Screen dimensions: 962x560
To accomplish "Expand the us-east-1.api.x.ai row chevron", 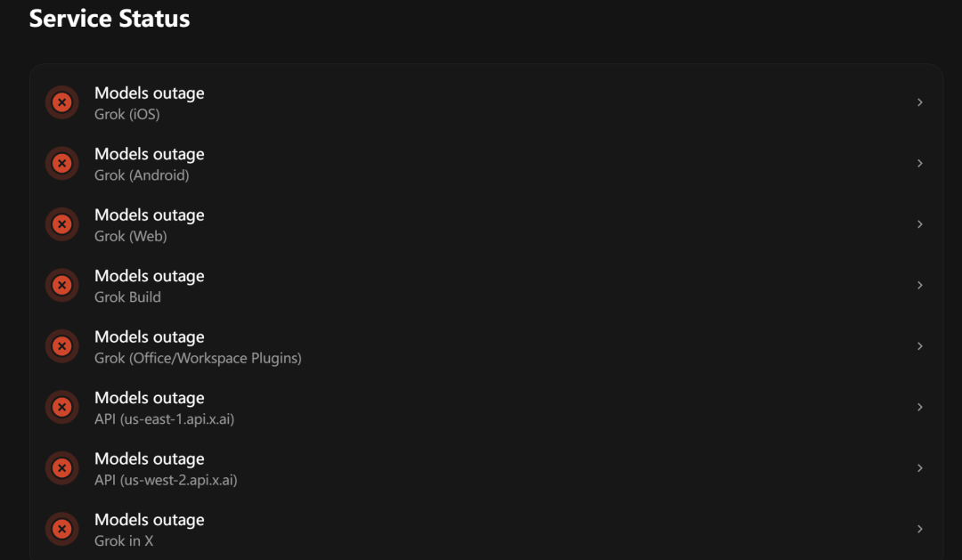I will (x=919, y=407).
